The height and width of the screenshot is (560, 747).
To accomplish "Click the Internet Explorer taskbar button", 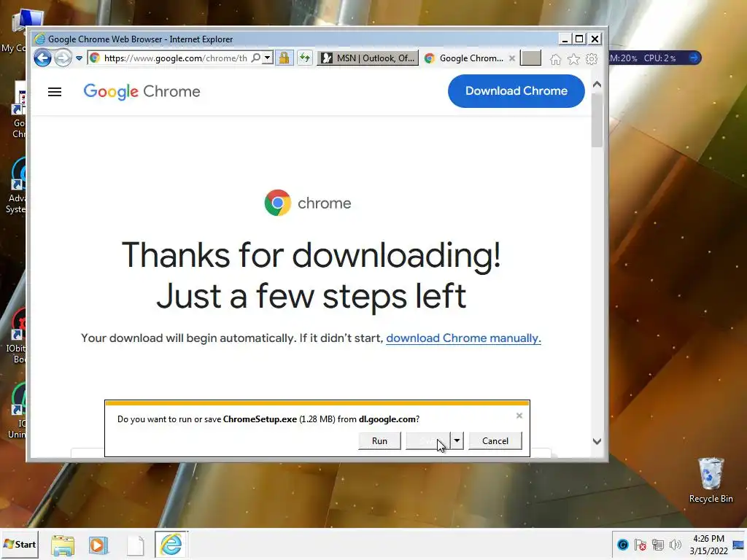I will tap(171, 544).
